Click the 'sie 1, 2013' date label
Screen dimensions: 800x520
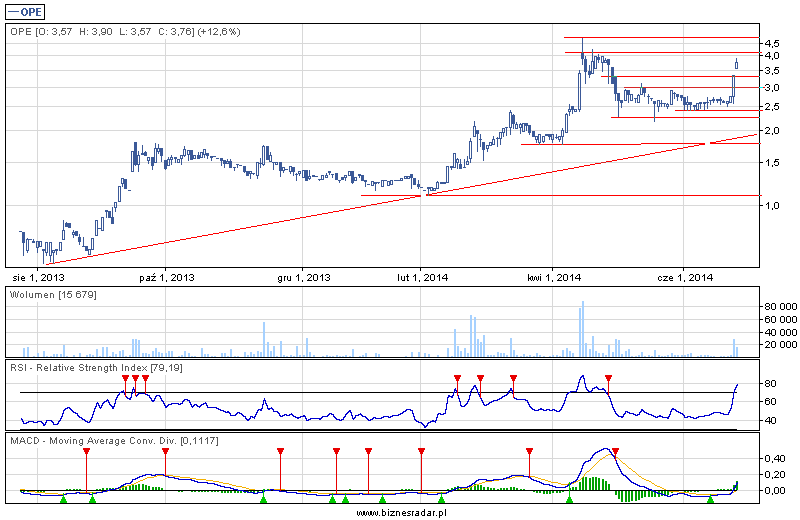point(38,278)
